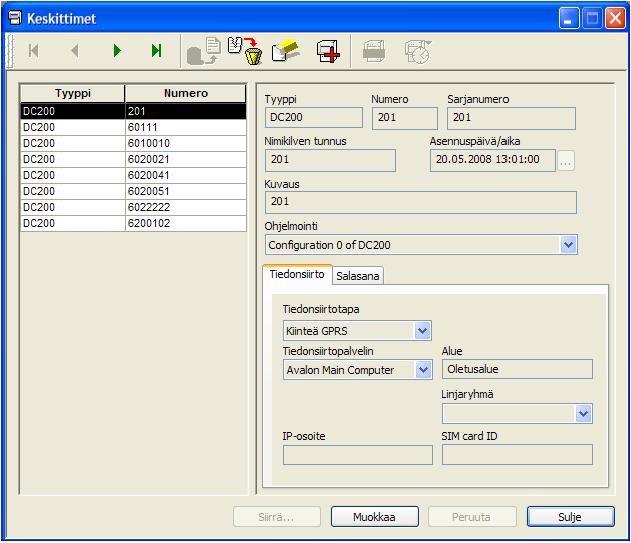Go to first record arrow
The width and height of the screenshot is (631, 543).
tap(34, 51)
